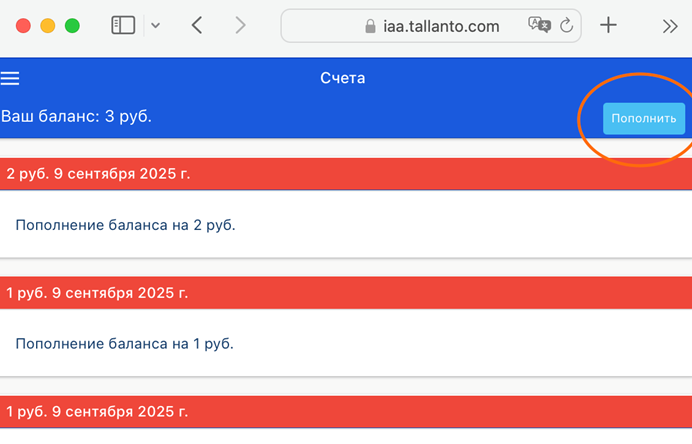Click the Пополнить button
The height and width of the screenshot is (444, 692).
point(643,118)
